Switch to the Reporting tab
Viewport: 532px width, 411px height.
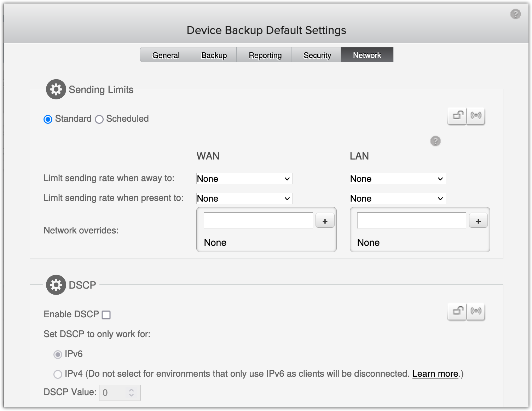tap(264, 55)
